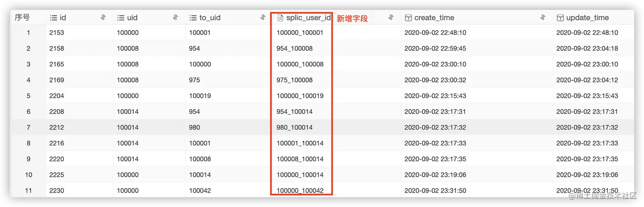
Task: Sort the to_uid column using its sort icon
Action: (x=263, y=17)
